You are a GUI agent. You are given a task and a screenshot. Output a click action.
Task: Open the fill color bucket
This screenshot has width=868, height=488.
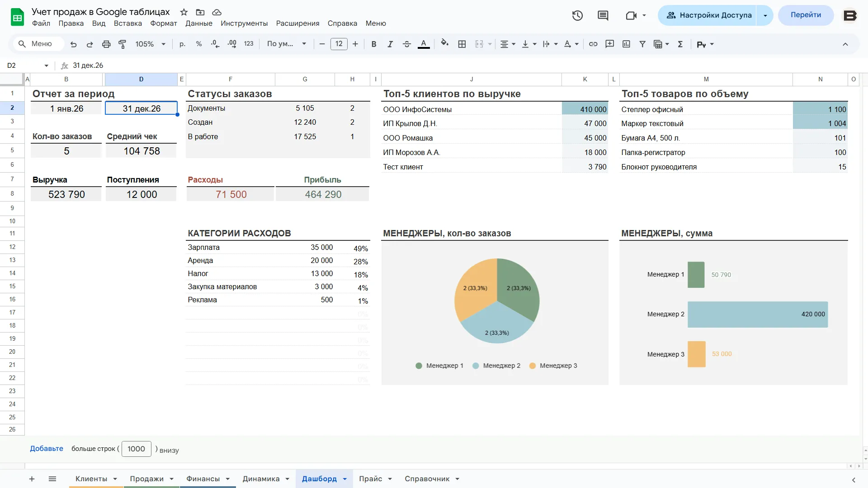[445, 43]
